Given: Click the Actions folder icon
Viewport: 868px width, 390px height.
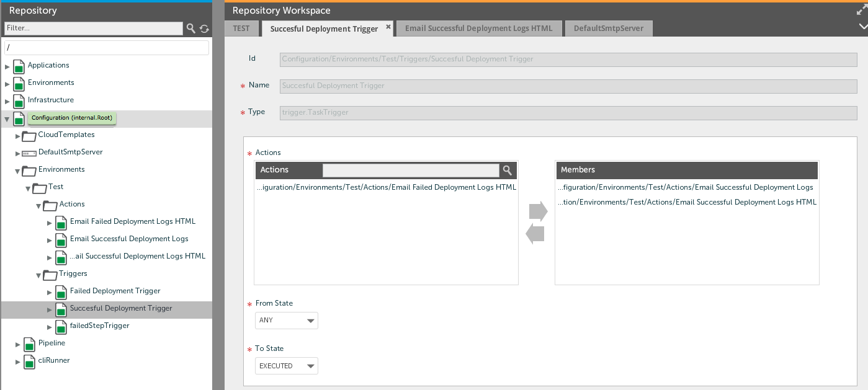Looking at the screenshot, I should (50, 205).
